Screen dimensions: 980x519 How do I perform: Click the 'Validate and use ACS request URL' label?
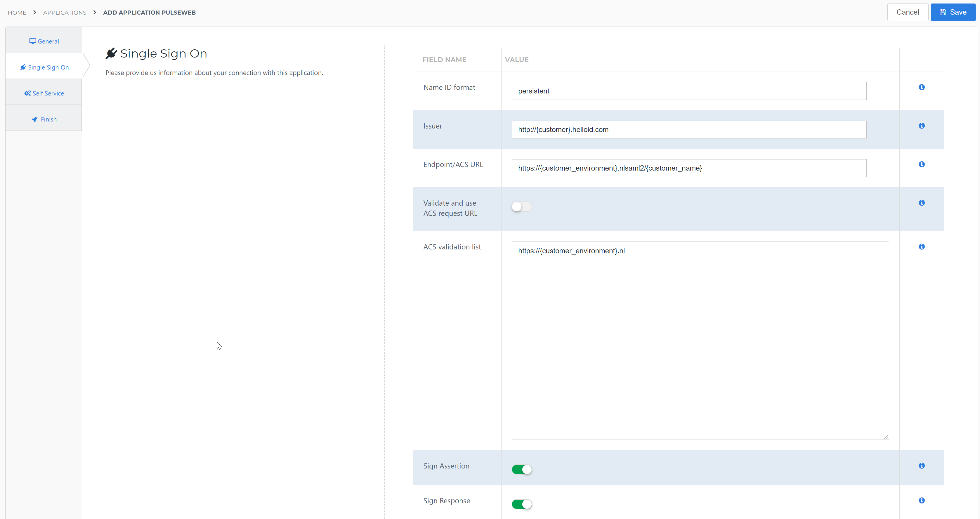tap(450, 208)
